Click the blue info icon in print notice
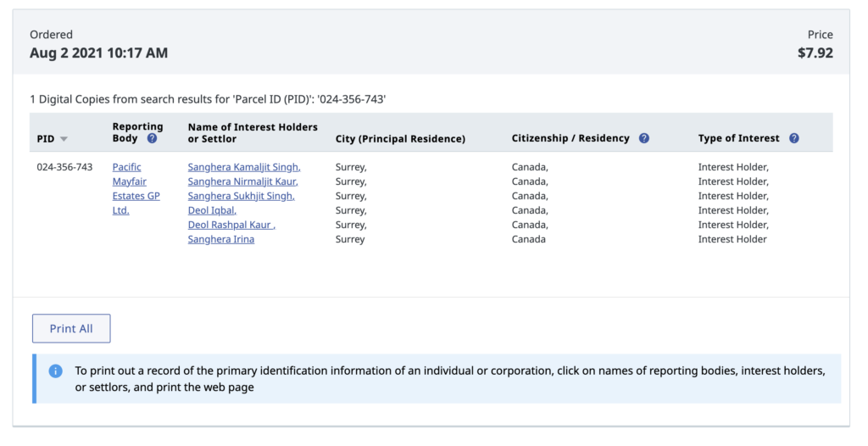 (x=55, y=371)
